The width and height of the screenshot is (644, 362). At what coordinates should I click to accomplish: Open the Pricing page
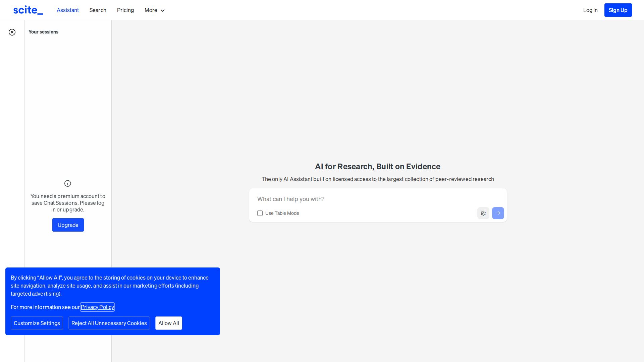[x=125, y=10]
